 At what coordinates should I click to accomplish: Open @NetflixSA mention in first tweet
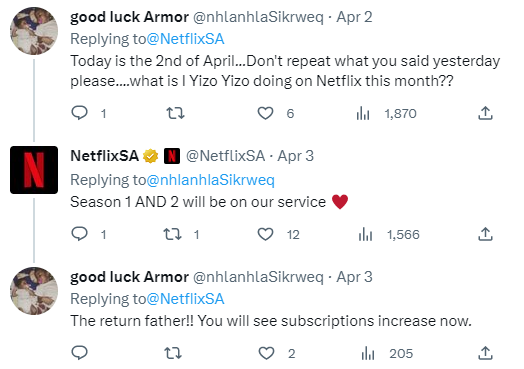point(185,39)
